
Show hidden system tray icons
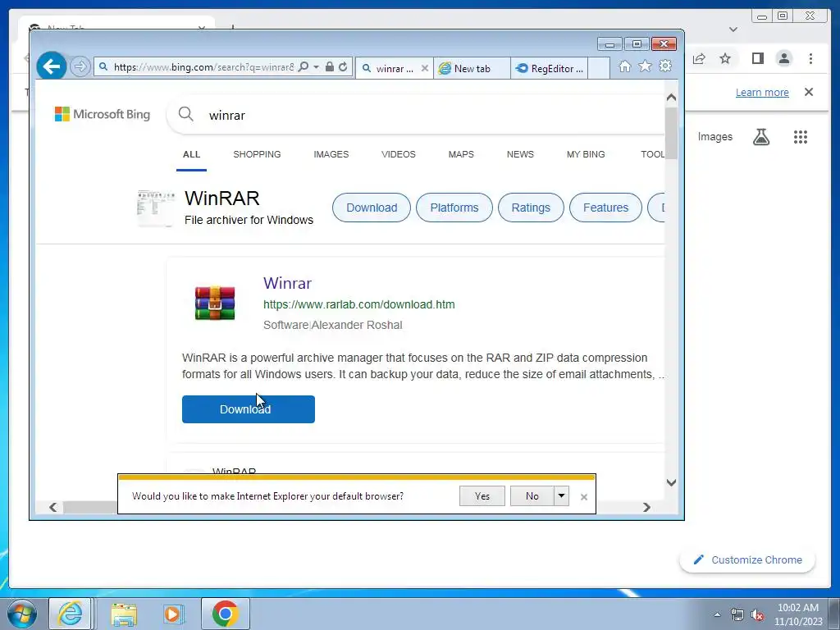click(717, 614)
